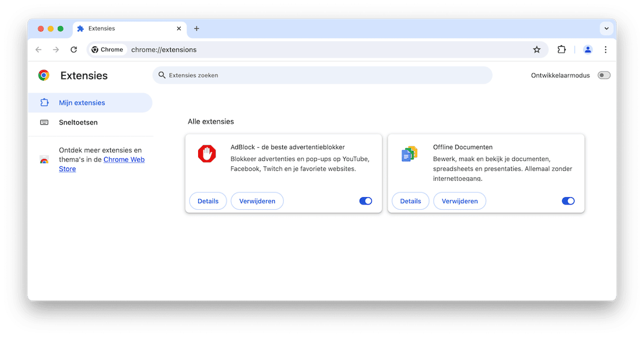Disable the AdBlock extension toggle
The width and height of the screenshot is (644, 337).
(366, 201)
